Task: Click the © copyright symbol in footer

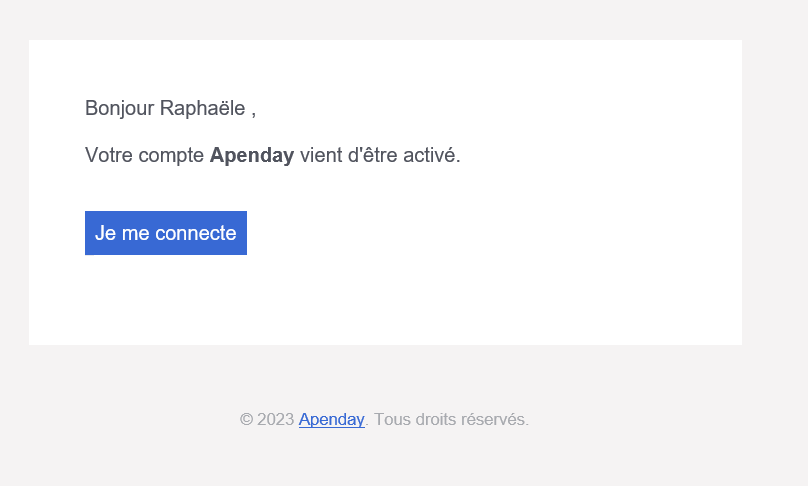Action: click(246, 419)
